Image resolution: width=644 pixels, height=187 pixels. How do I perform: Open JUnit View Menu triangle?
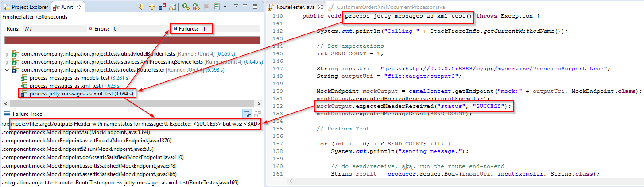point(236,6)
